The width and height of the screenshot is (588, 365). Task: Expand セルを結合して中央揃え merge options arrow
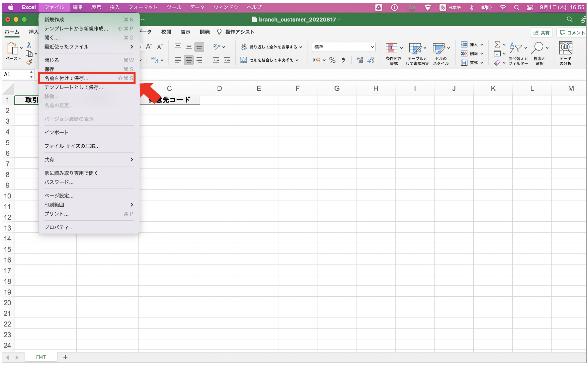297,60
